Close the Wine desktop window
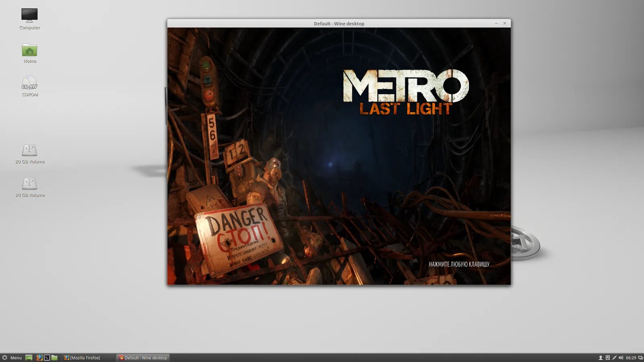Viewport: 644px width, 362px height. 505,23
